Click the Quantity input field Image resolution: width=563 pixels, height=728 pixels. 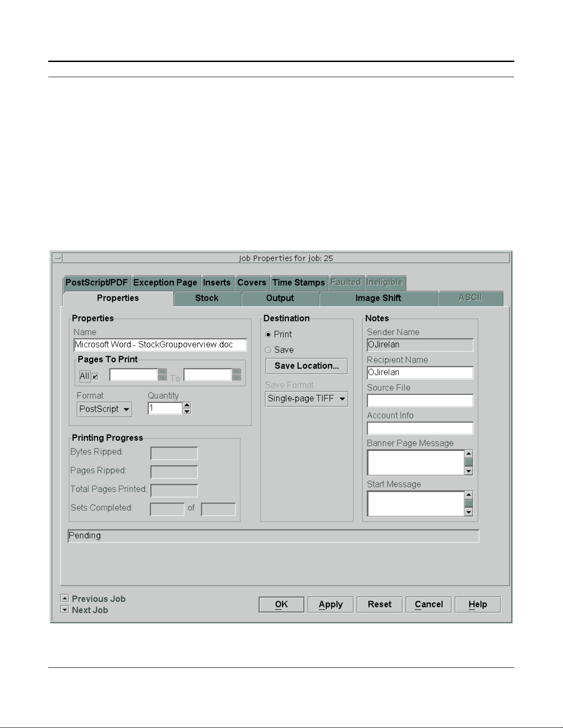point(165,408)
